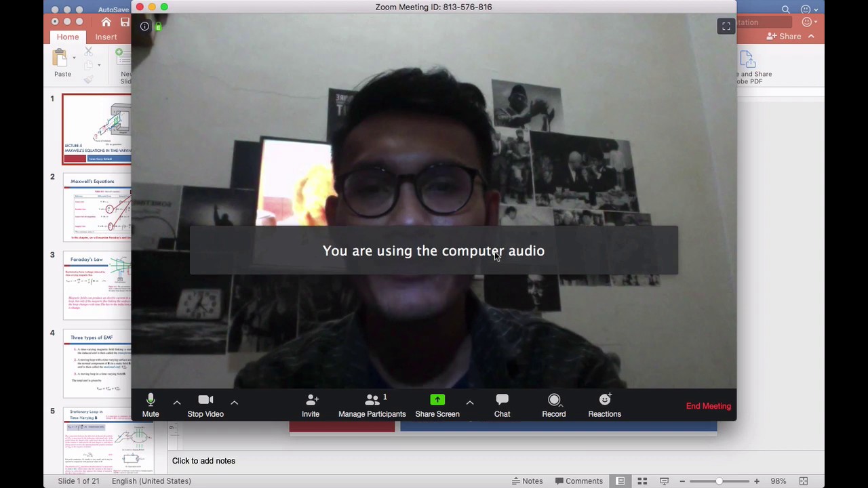Click PowerPoint home icon in title bar
Screen dimensions: 868x488
pos(106,22)
